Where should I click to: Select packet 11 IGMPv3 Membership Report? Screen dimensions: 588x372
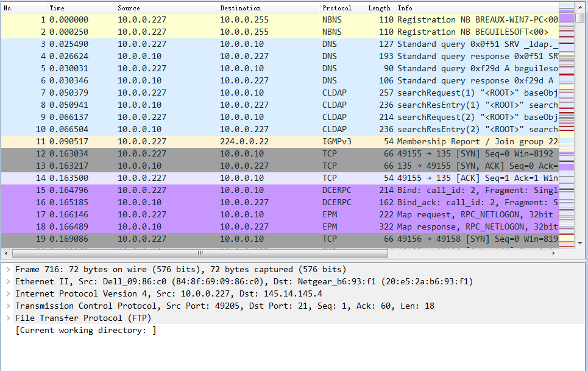coord(280,141)
